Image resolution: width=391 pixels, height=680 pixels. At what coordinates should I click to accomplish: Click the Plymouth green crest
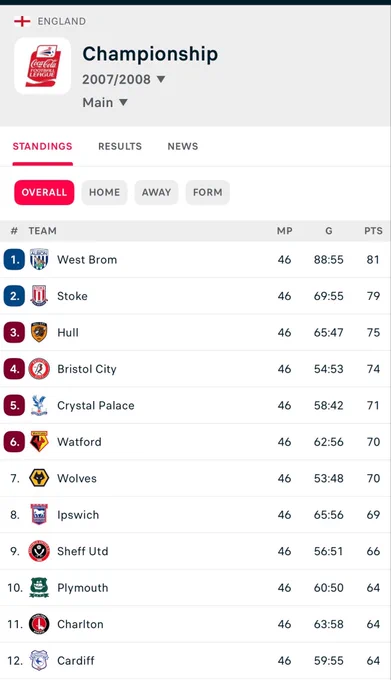coord(39,588)
